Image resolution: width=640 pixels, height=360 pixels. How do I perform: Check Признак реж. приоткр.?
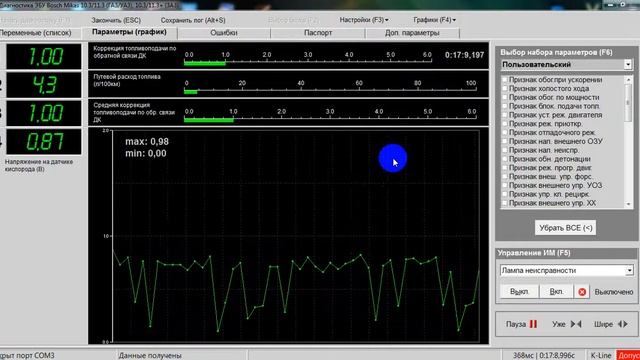505,124
